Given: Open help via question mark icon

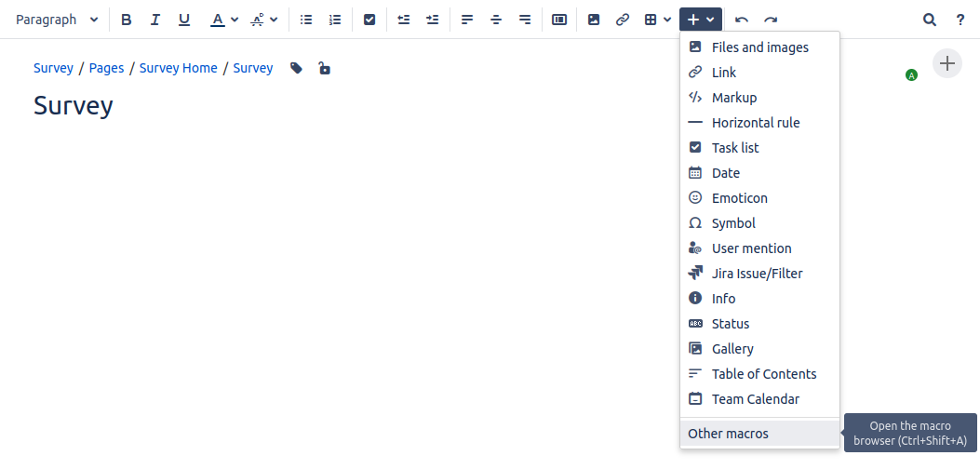Looking at the screenshot, I should click(x=960, y=20).
